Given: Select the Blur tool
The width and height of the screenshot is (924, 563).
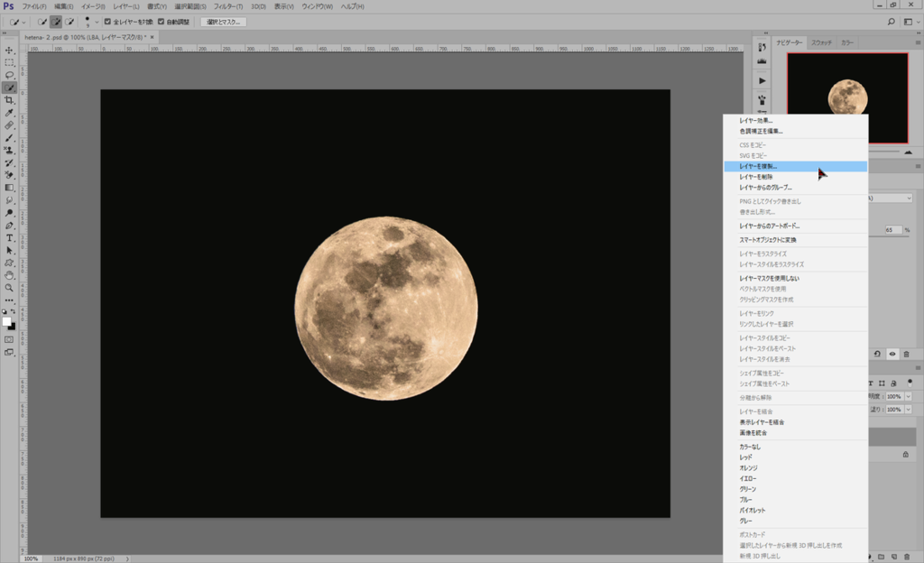Looking at the screenshot, I should [9, 200].
